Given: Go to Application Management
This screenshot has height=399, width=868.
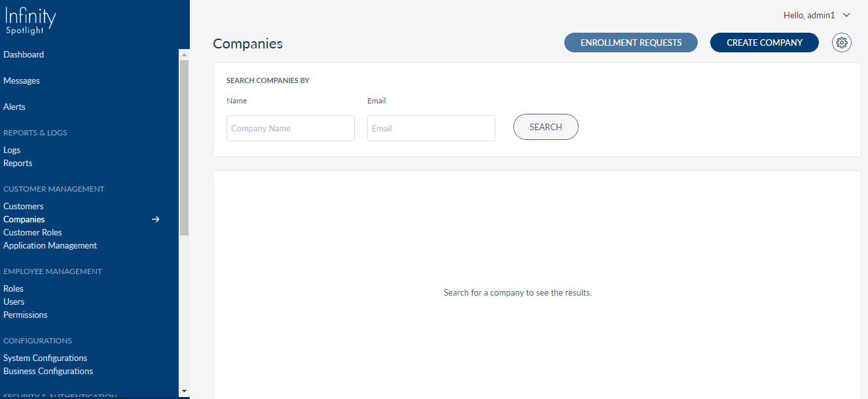Looking at the screenshot, I should tap(50, 246).
